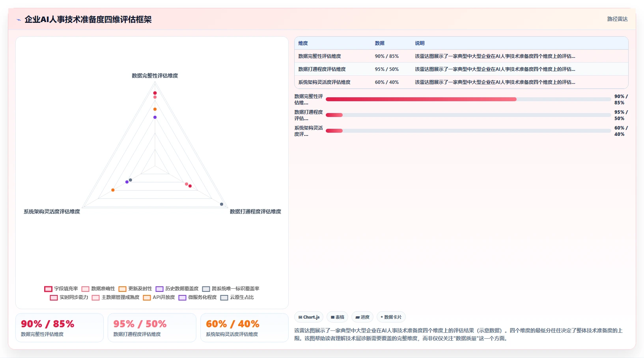Viewport: 644px width, 358px height.
Task: Select the 数据卡片 chip
Action: [x=391, y=317]
